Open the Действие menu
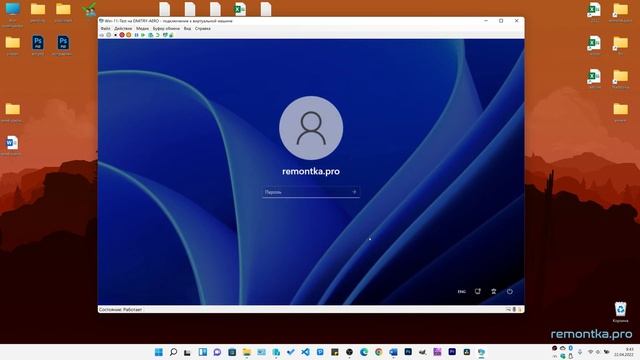 [123, 29]
